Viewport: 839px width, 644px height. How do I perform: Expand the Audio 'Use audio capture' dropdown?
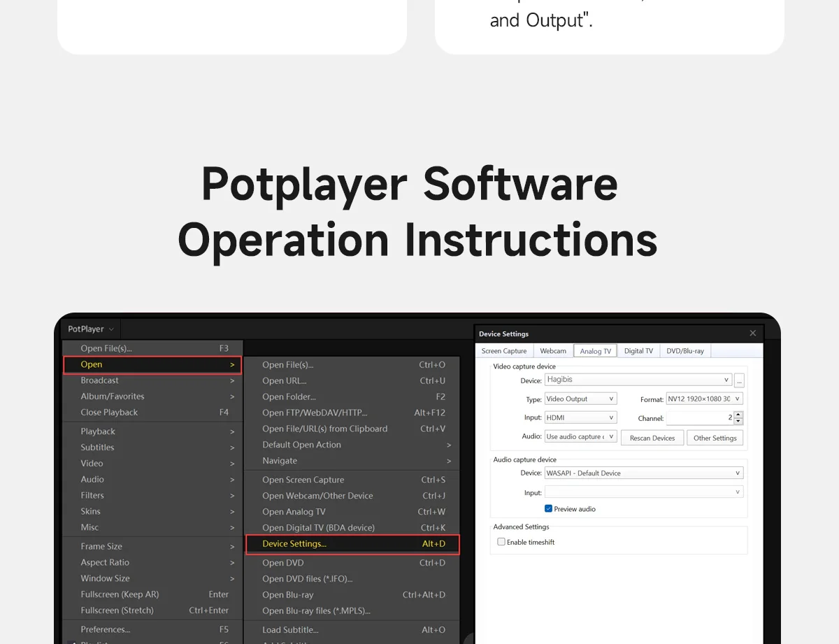coord(580,436)
